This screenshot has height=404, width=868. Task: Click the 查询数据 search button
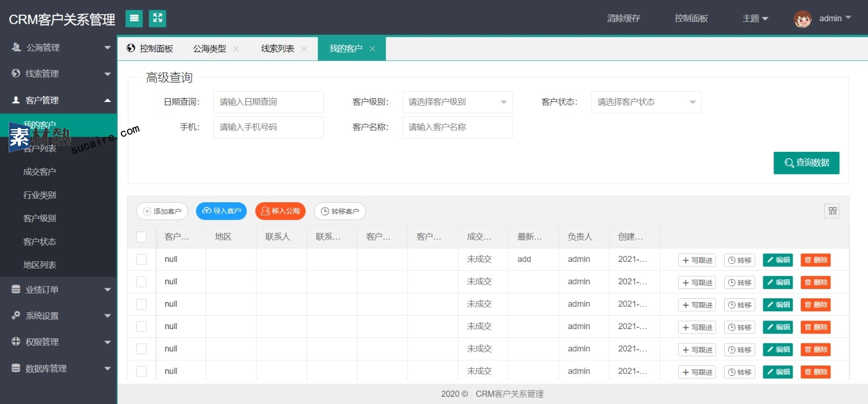point(806,163)
